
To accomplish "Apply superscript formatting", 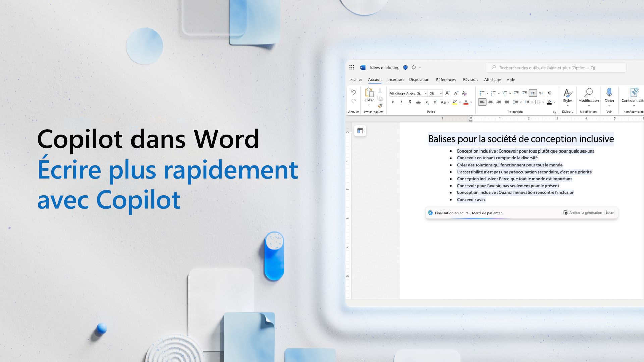I will point(435,102).
